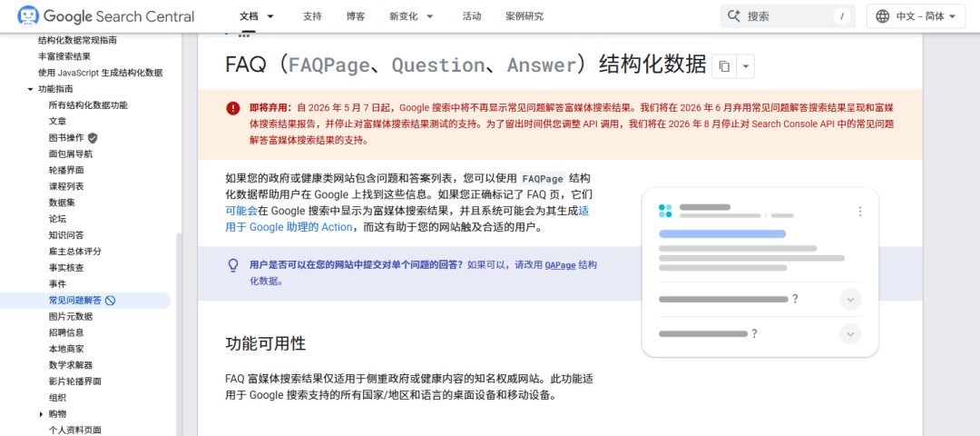Select 雇主总体评分 in the sidebar
Image resolution: width=980 pixels, height=436 pixels.
(75, 252)
